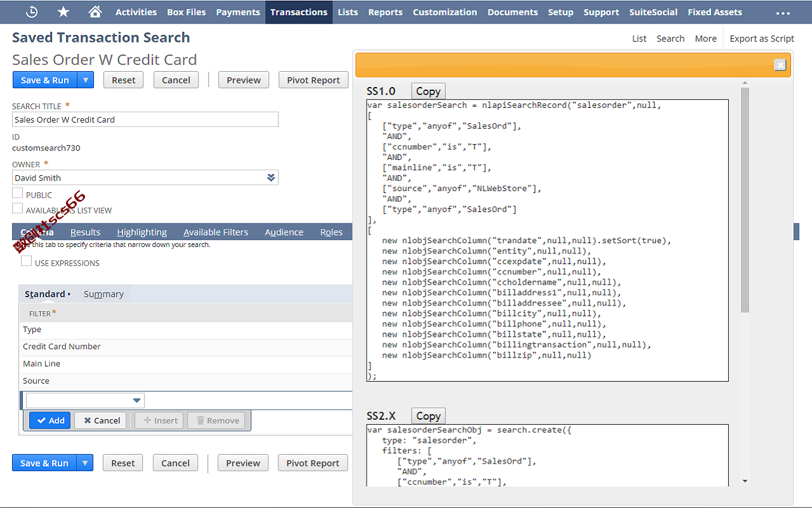Copy the SS1.0 script
This screenshot has width=812, height=508.
(428, 91)
